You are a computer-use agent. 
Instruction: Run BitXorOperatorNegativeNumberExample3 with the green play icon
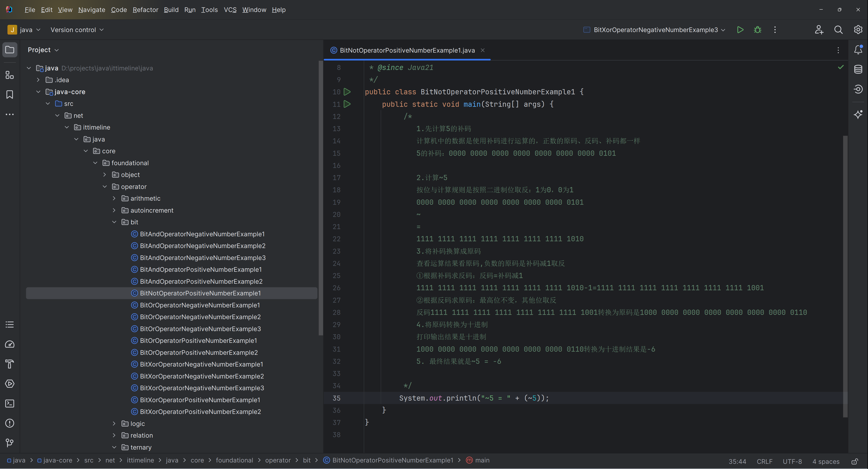(x=740, y=30)
